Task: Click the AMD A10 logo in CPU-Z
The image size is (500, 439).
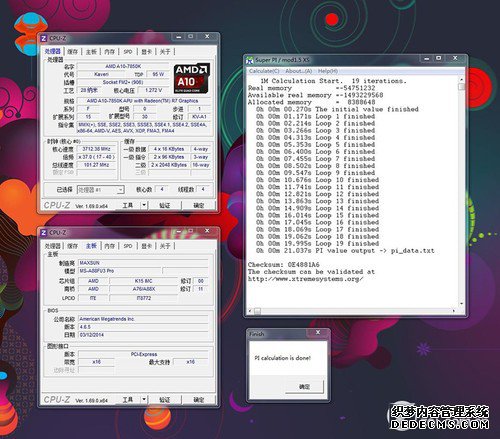Action: point(192,79)
